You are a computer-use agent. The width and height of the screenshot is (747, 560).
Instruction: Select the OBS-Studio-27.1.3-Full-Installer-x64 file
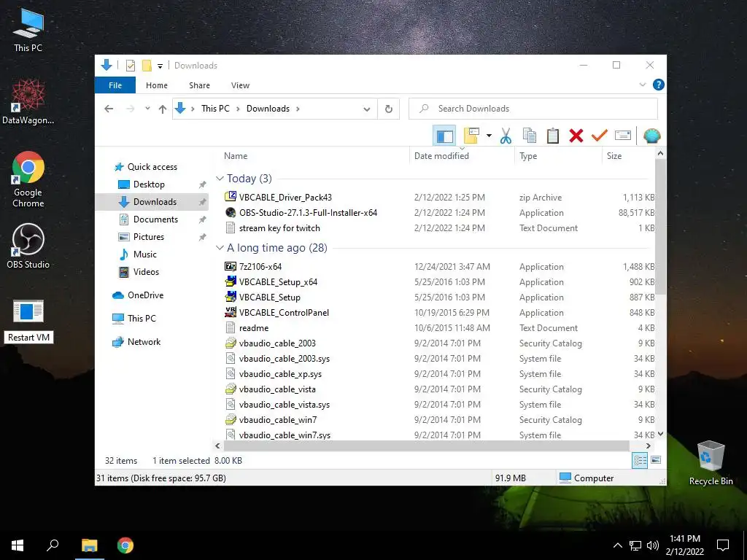point(308,213)
